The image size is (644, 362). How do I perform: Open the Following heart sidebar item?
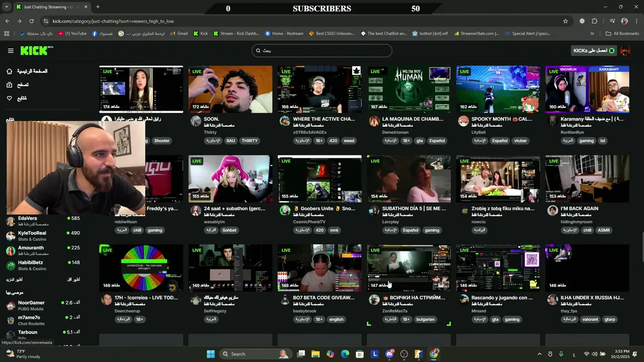[x=17, y=98]
